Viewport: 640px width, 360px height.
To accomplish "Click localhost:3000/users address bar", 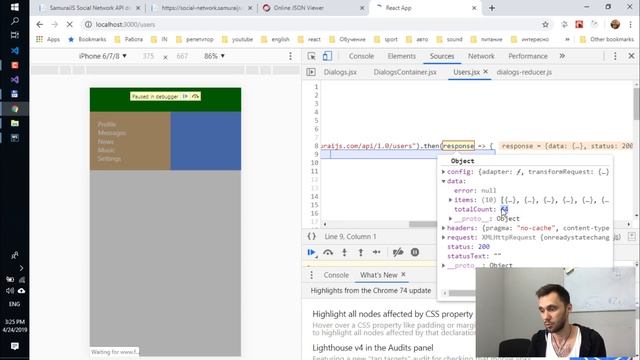I will coord(125,24).
